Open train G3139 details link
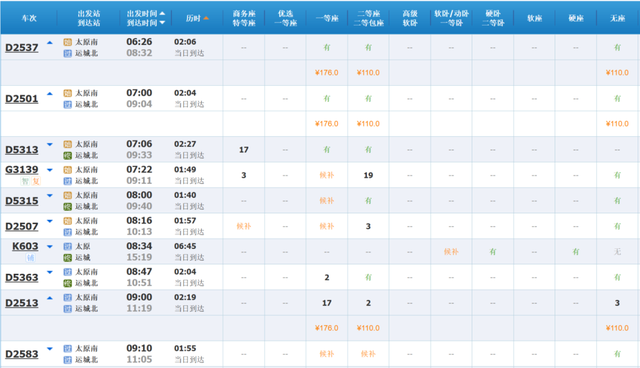The image size is (640, 368). pyautogui.click(x=22, y=170)
